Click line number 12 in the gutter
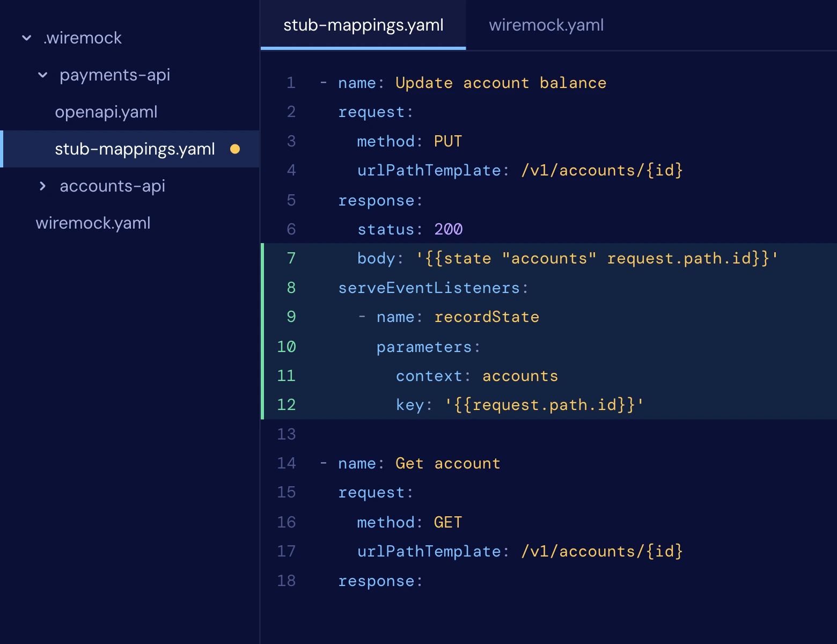 pyautogui.click(x=287, y=405)
